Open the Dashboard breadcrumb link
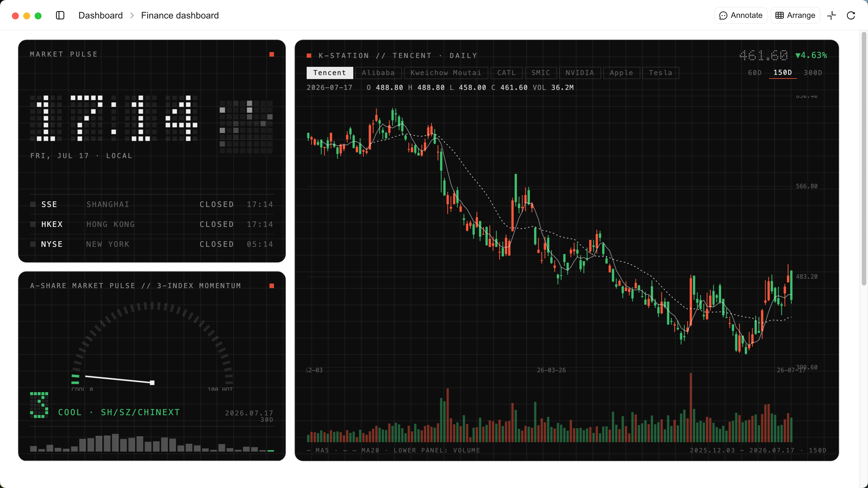The height and width of the screenshot is (488, 868). click(100, 16)
